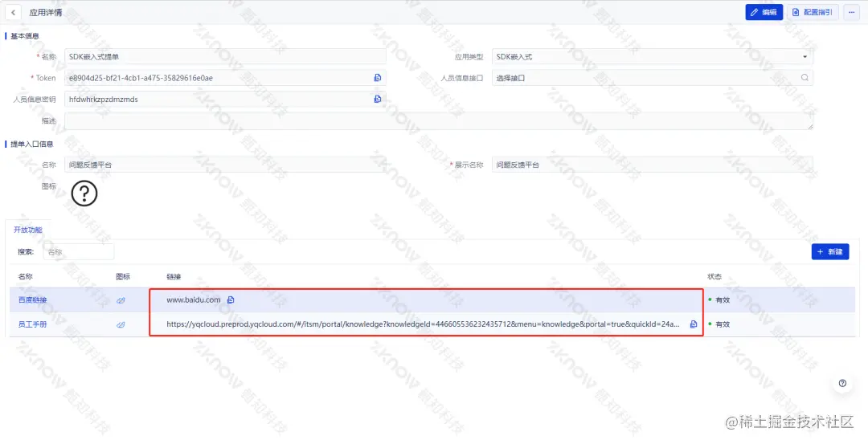
Task: Click the yqcloud.preprod knowledge URL text
Action: pyautogui.click(x=423, y=324)
